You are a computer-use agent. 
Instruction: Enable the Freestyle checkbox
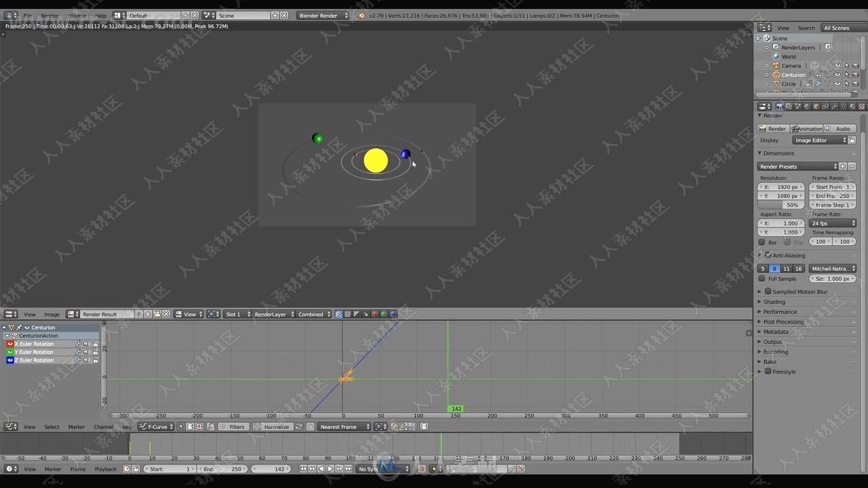768,371
